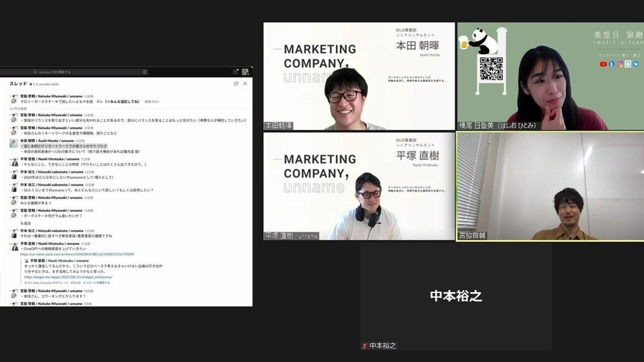
Task: Click the muted microphone icon beside 中本裕之
Action: coord(364,346)
